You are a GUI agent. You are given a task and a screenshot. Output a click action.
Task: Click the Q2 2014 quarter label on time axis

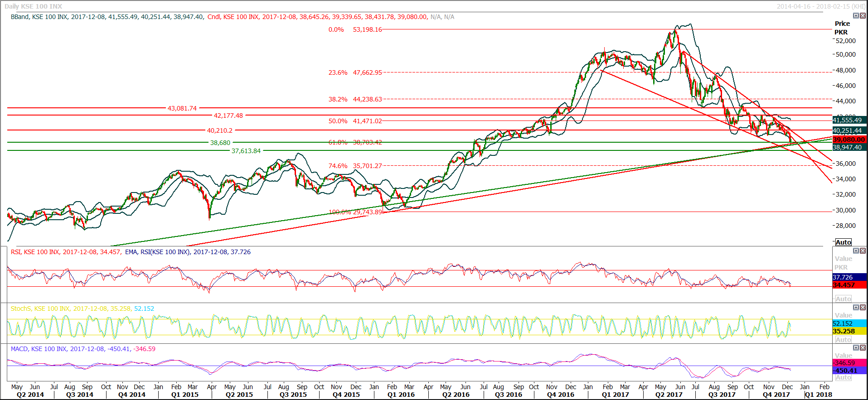click(x=30, y=395)
